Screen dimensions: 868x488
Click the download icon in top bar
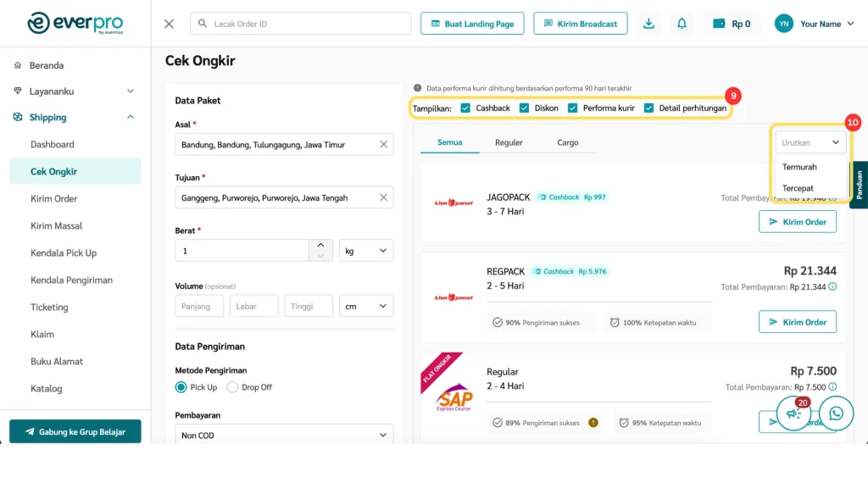(x=648, y=24)
